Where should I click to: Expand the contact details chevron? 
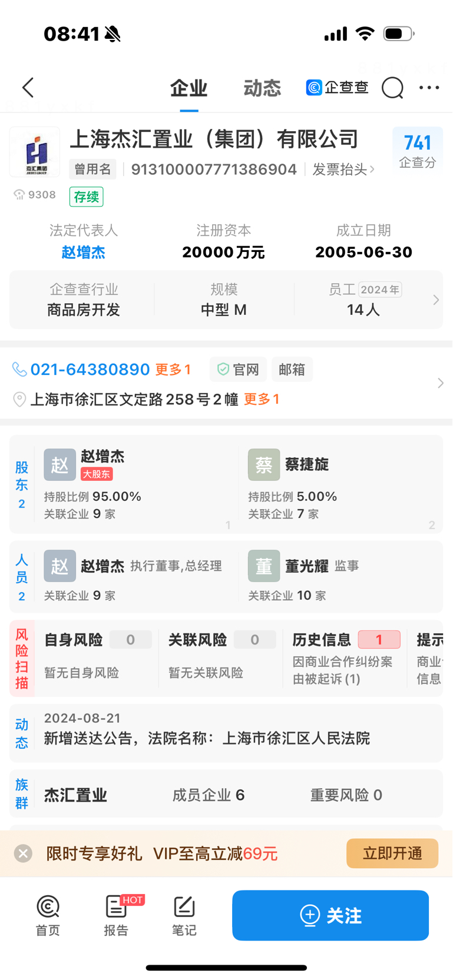point(440,383)
